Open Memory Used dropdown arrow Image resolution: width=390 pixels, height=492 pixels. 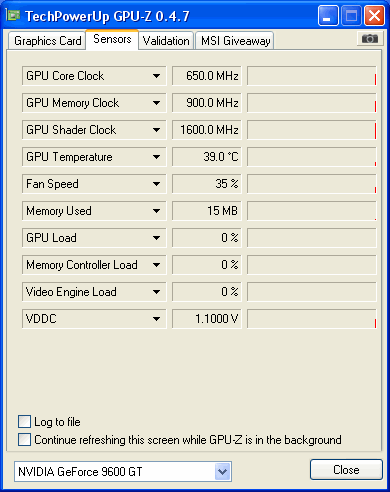[156, 211]
